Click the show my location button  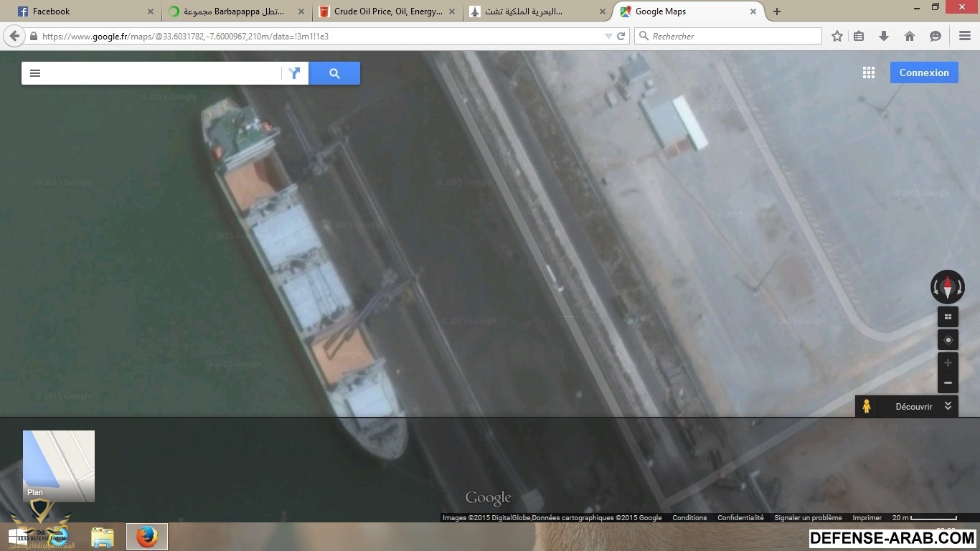948,340
